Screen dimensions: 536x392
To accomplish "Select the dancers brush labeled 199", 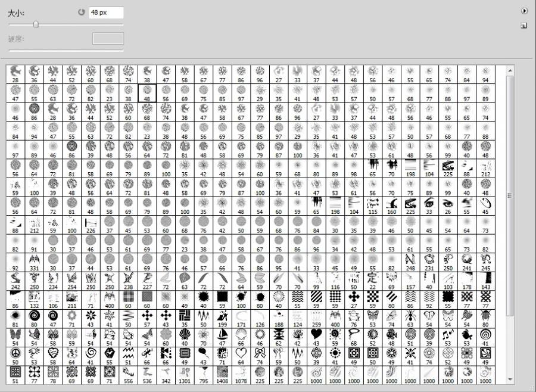I will click(222, 319).
